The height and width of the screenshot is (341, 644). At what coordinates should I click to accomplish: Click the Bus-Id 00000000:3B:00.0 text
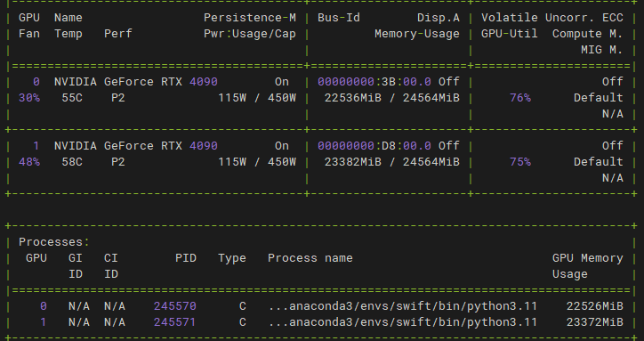point(374,82)
